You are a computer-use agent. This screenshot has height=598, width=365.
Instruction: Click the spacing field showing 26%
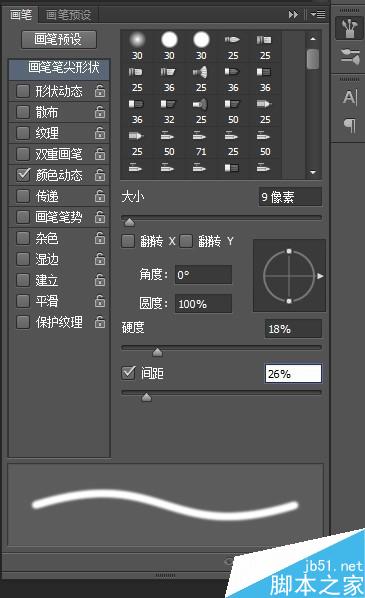coord(293,373)
